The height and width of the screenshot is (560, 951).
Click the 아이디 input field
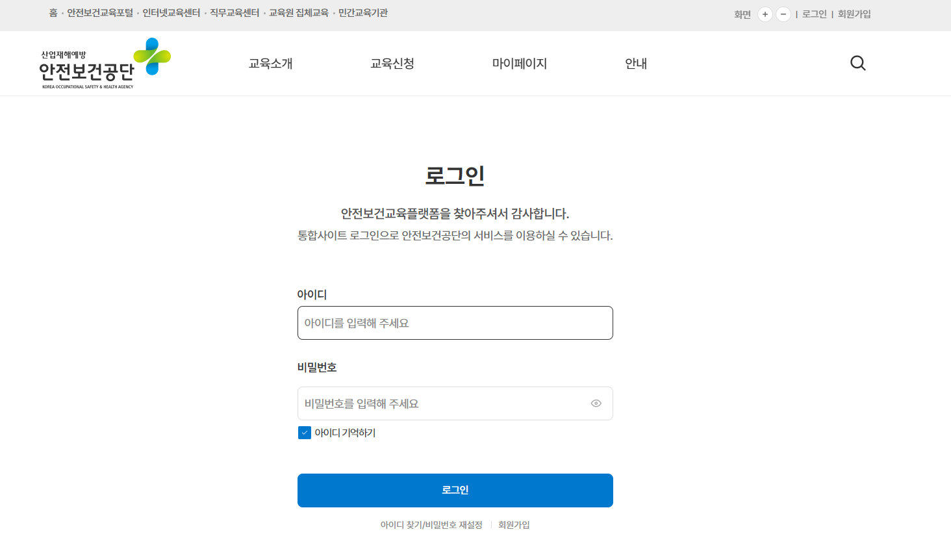[455, 322]
